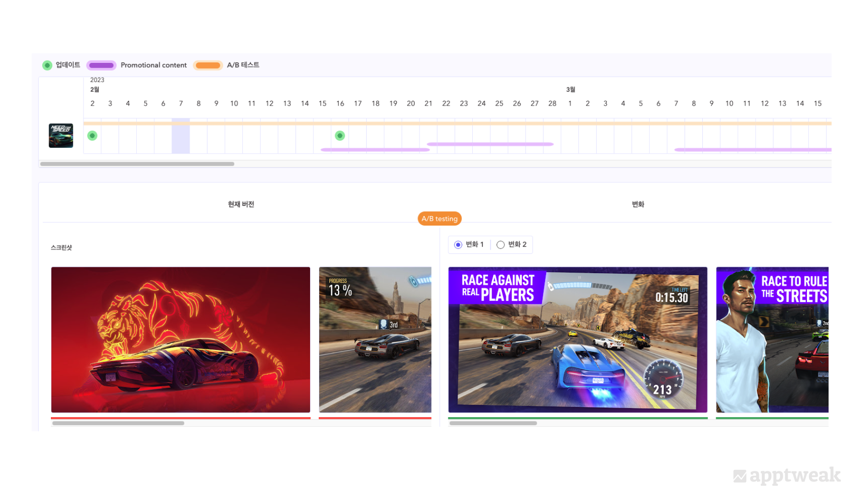The width and height of the screenshot is (864, 504).
Task: Click the highlighted February 7 column
Action: coord(181,136)
